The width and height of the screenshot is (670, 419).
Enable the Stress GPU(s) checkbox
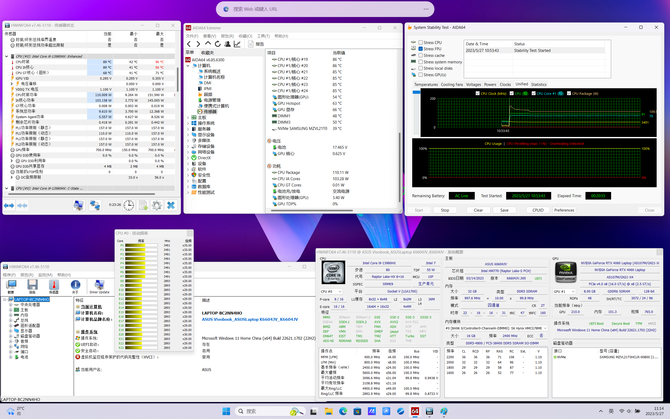[x=420, y=74]
